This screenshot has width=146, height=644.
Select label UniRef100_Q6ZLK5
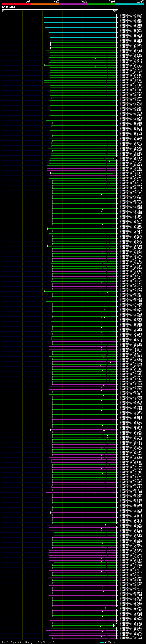click(x=131, y=95)
